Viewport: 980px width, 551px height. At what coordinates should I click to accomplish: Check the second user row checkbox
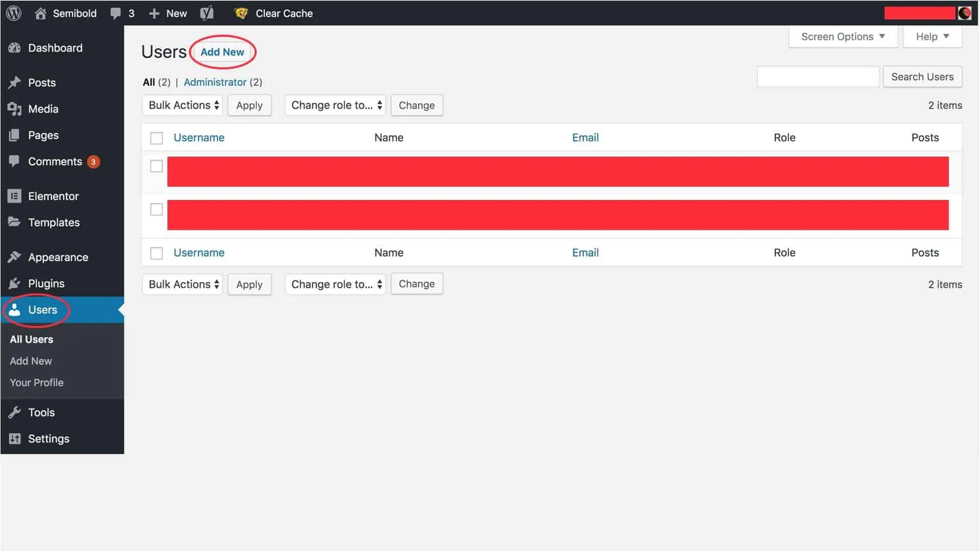pos(156,209)
